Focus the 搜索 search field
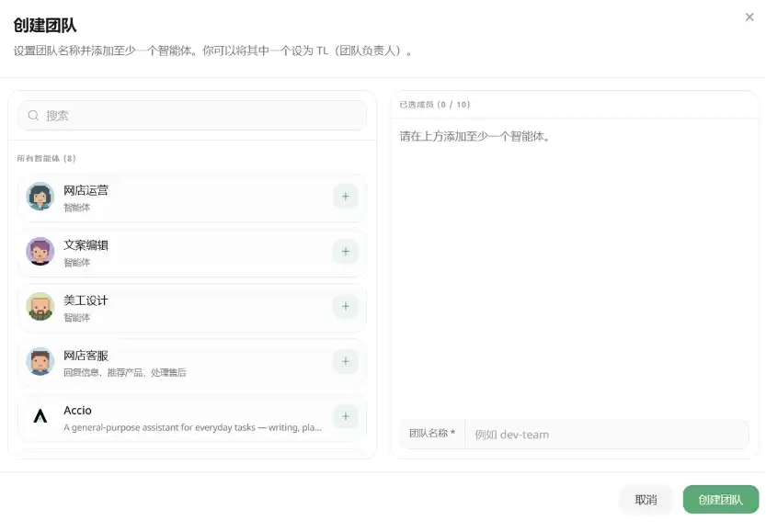 [x=192, y=115]
